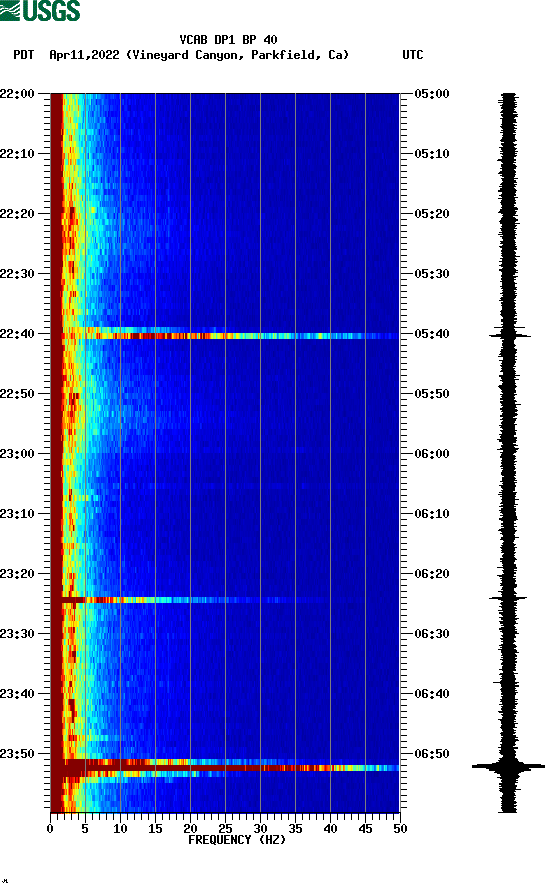Screen dimensions: 552x892
Task: Click the 22:00 PDT time label
Action: click(x=17, y=94)
